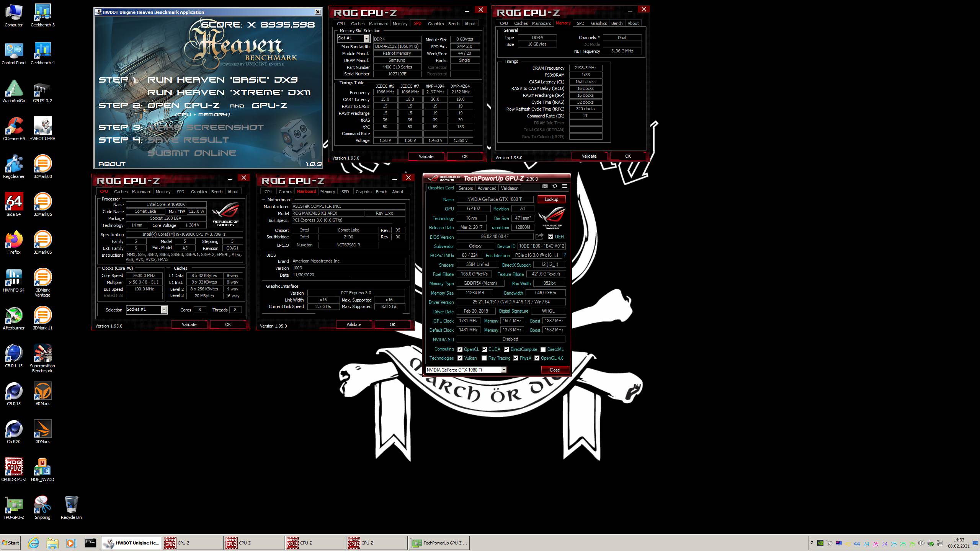This screenshot has width=980, height=551.
Task: Show hidden system tray icons arrow
Action: click(x=812, y=543)
